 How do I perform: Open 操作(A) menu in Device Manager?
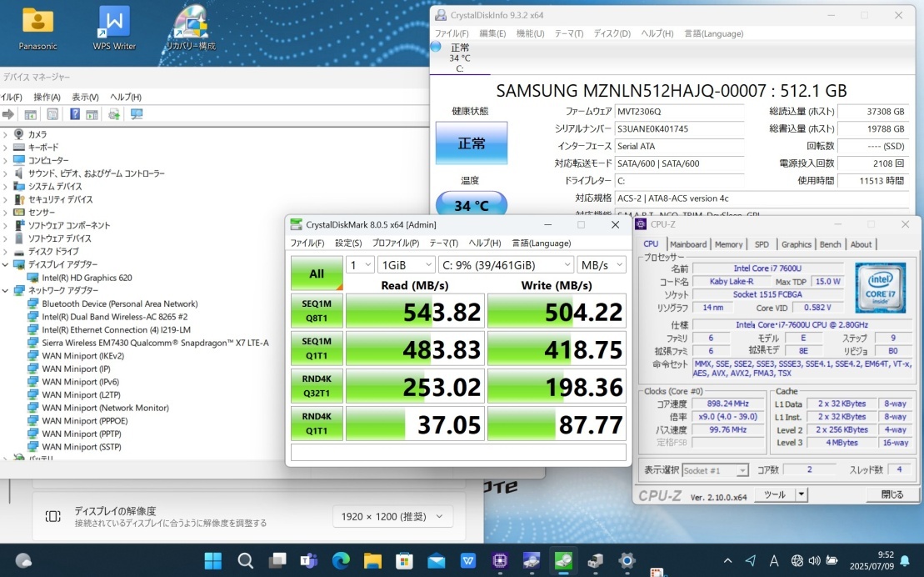click(47, 97)
